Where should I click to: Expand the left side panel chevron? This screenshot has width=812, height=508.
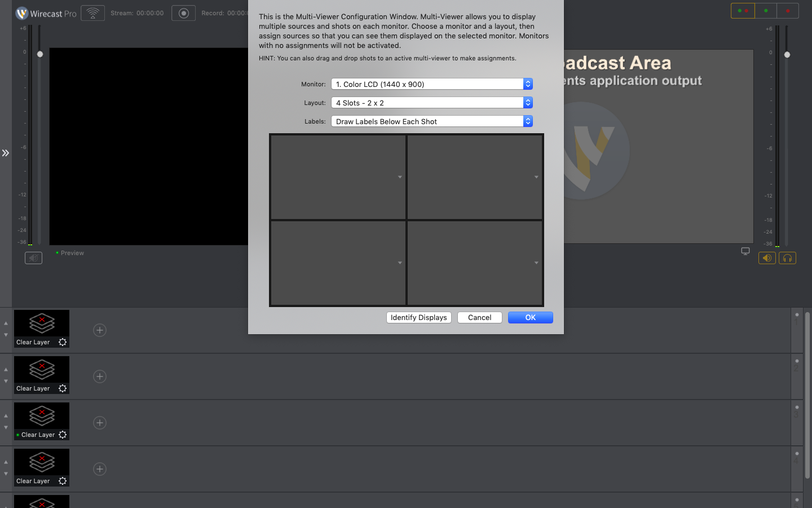[x=6, y=153]
